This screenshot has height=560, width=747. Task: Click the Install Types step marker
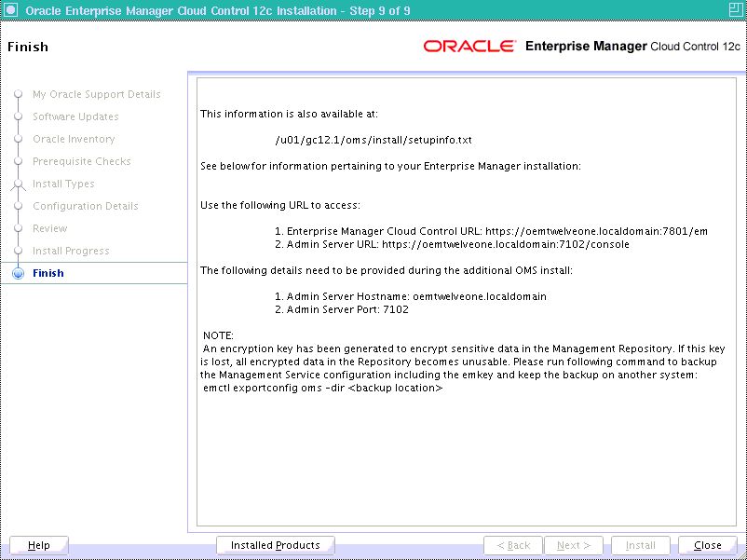[18, 184]
